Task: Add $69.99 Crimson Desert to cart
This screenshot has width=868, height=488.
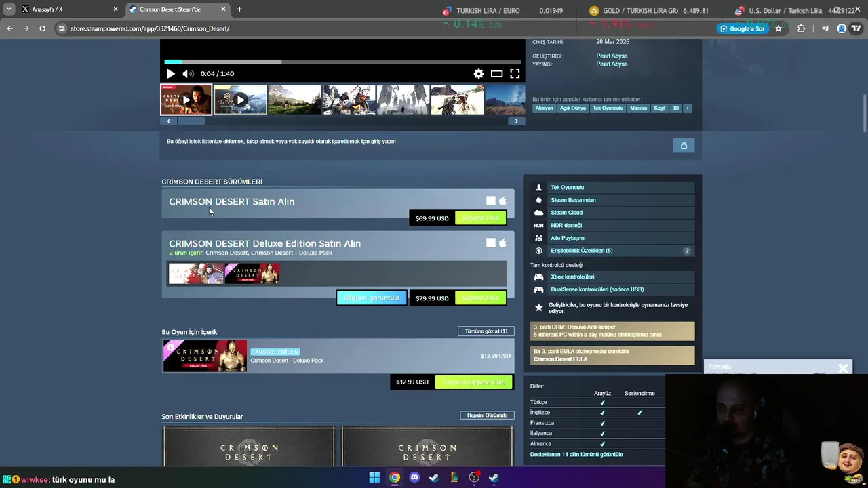Action: click(481, 218)
